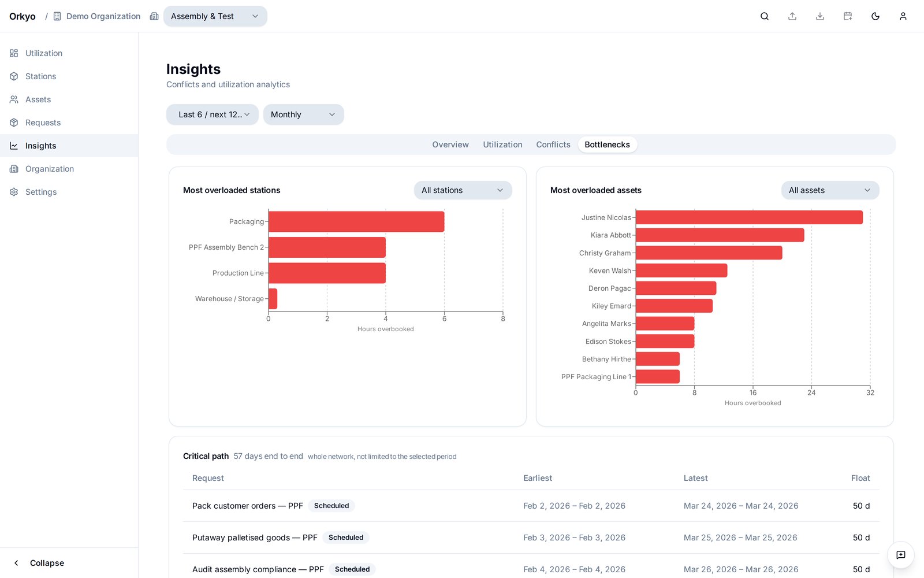Image resolution: width=924 pixels, height=578 pixels.
Task: Click the Latest column header
Action: pos(696,478)
